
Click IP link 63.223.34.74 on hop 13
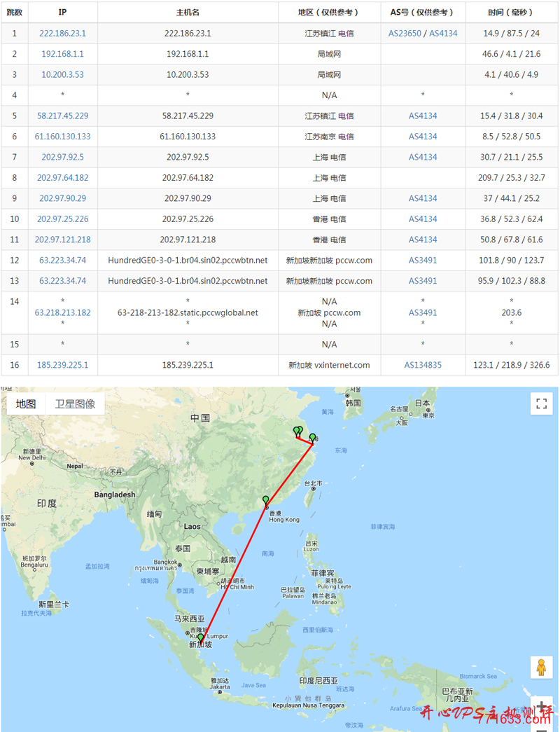coord(63,280)
